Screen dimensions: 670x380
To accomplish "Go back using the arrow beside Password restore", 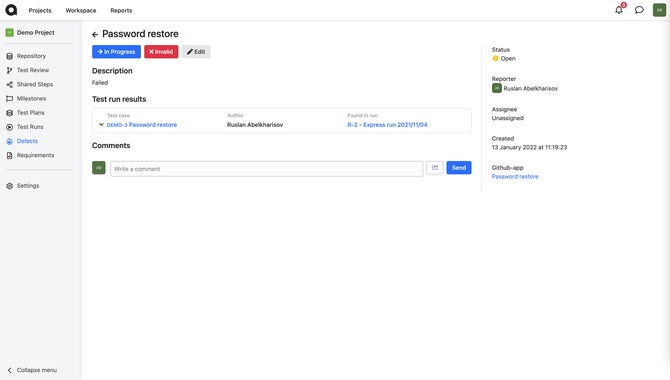I will tap(95, 35).
